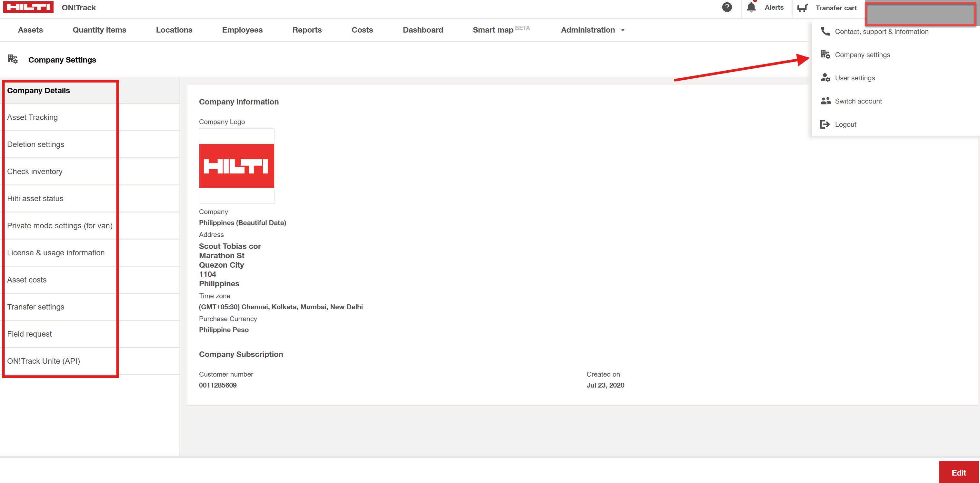Click the Alerts bell icon

751,7
